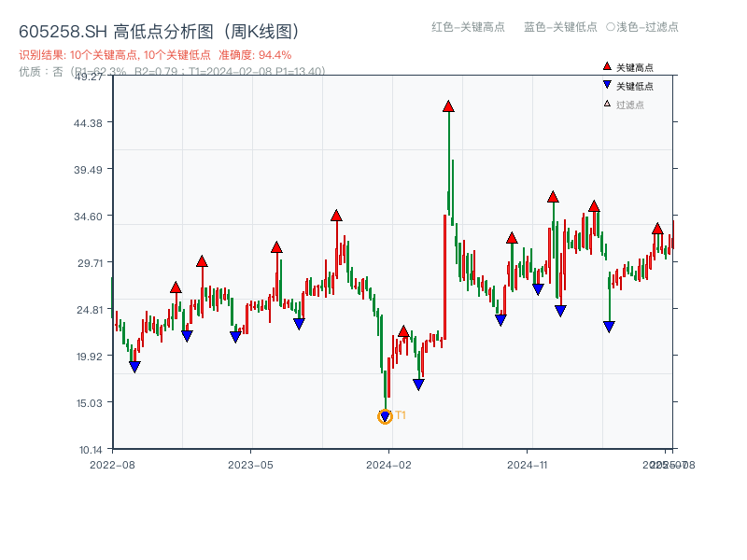This screenshot has width=747, height=560.
Task: Select the first red key-high triangle after 2022-08
Action: (x=176, y=287)
